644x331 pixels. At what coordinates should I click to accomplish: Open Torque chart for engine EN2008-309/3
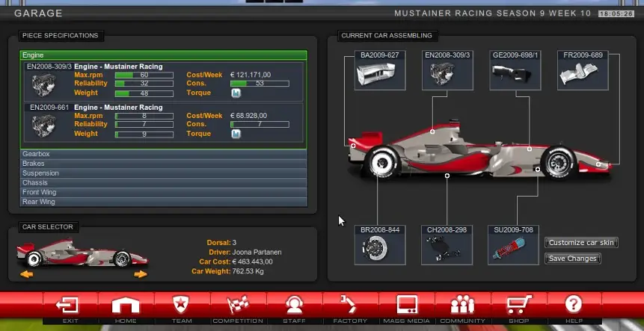click(236, 93)
